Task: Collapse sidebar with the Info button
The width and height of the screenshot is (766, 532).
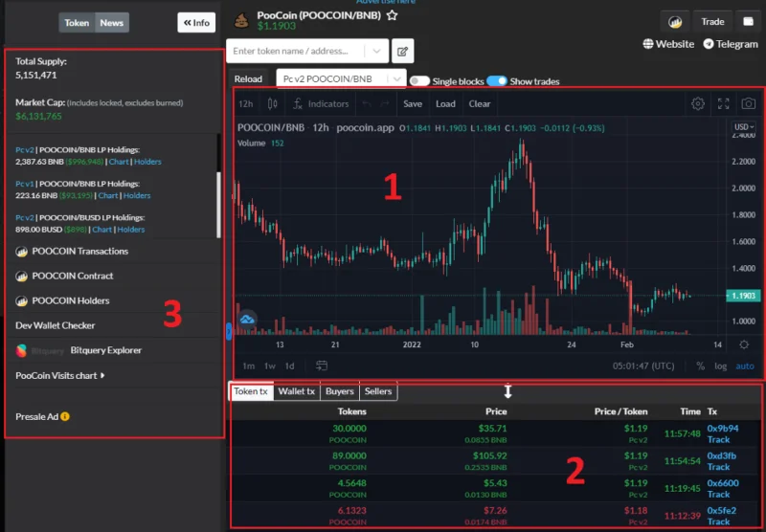Action: [196, 22]
